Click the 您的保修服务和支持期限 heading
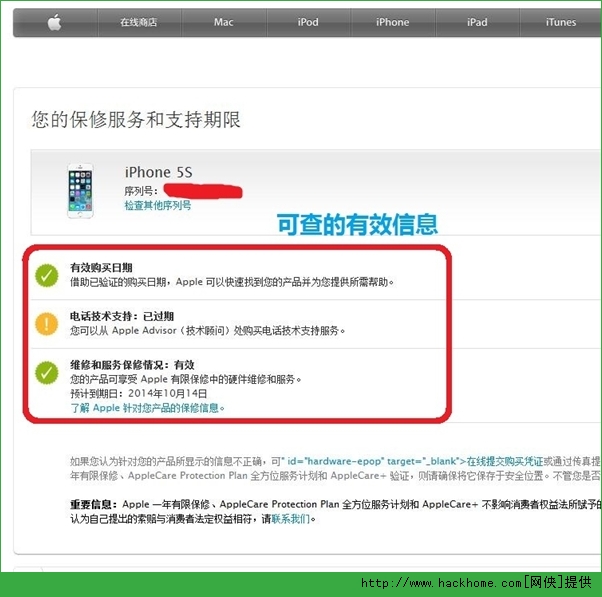Viewport: 602px width, 597px height. (136, 119)
